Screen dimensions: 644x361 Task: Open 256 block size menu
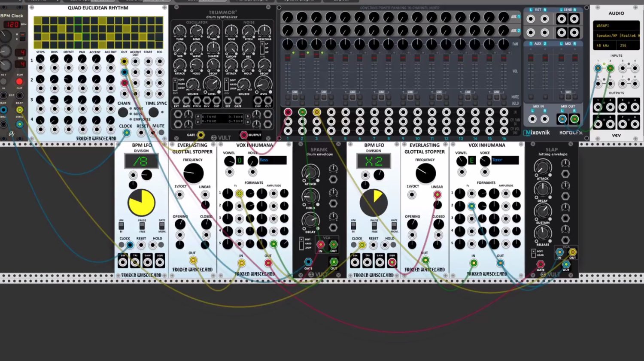point(629,46)
